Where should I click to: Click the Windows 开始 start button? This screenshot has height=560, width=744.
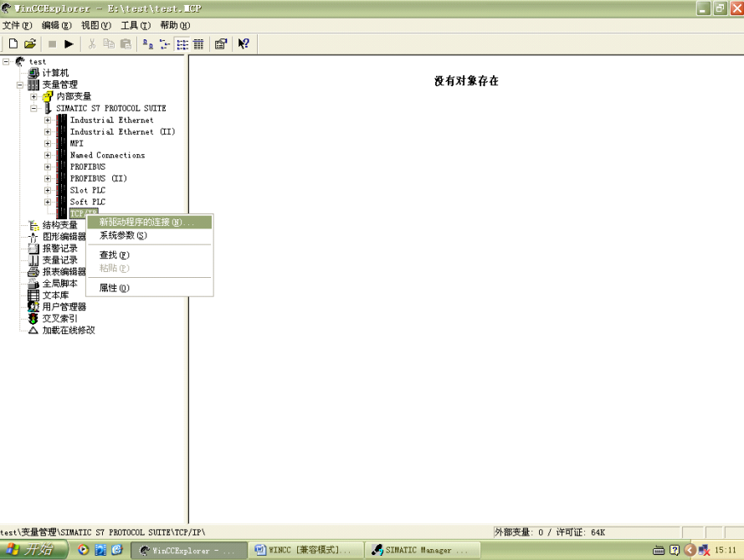(33, 550)
